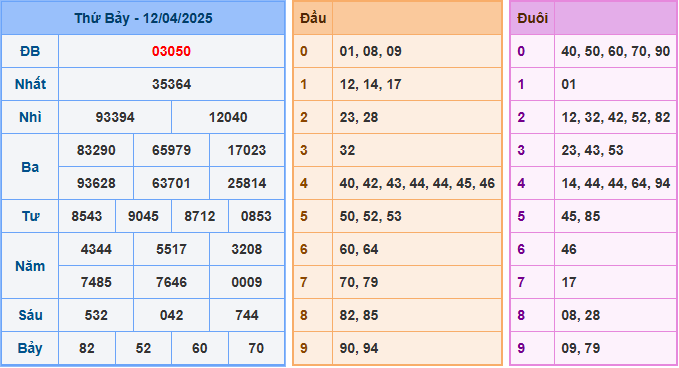Screen dimensions: 679x368
Task: Click the ĐB row label
Action: click(30, 51)
